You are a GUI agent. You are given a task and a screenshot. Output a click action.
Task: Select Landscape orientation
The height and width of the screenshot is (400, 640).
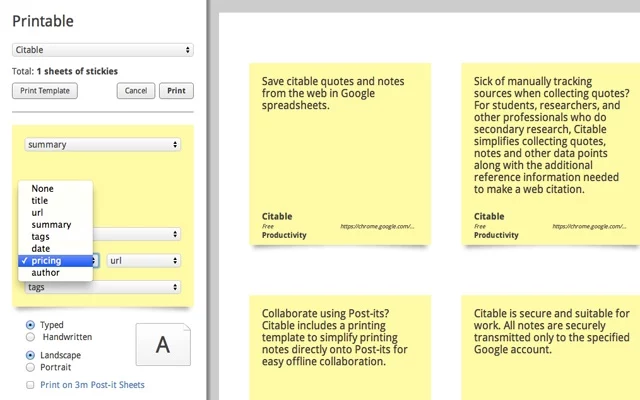pyautogui.click(x=30, y=355)
